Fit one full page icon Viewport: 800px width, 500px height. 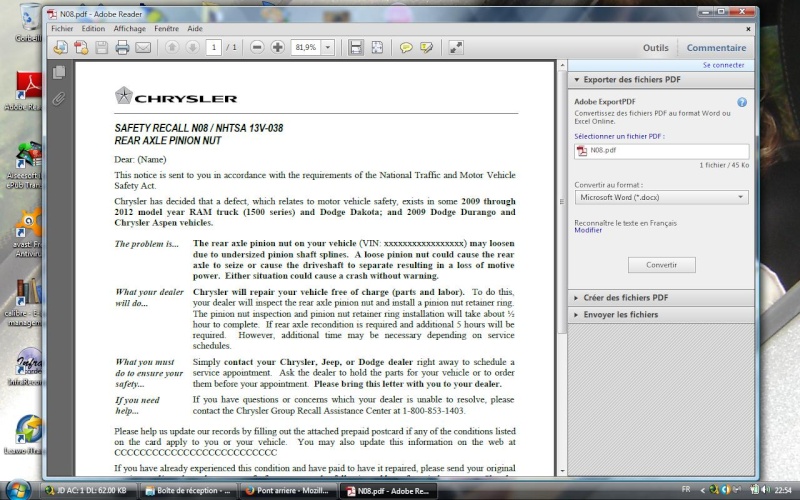377,47
